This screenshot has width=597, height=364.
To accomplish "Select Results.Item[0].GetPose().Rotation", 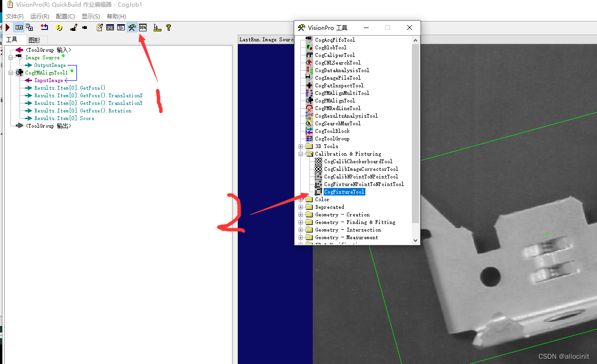I will (x=83, y=111).
